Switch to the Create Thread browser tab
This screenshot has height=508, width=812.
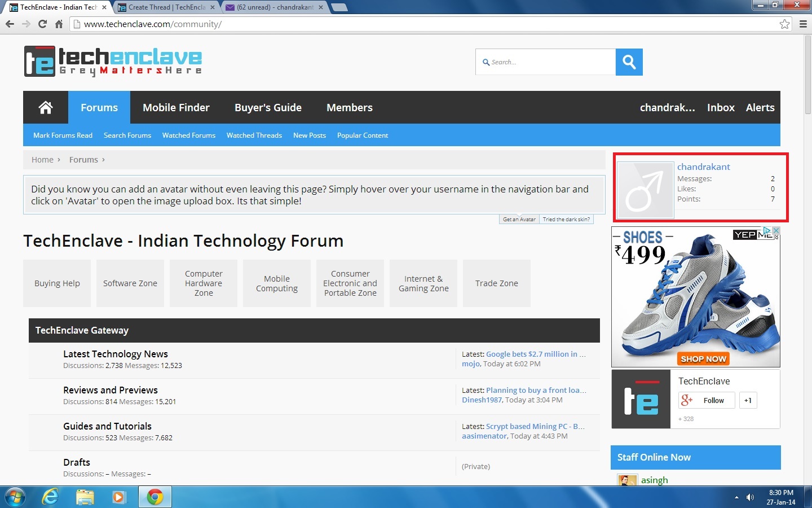(x=167, y=7)
